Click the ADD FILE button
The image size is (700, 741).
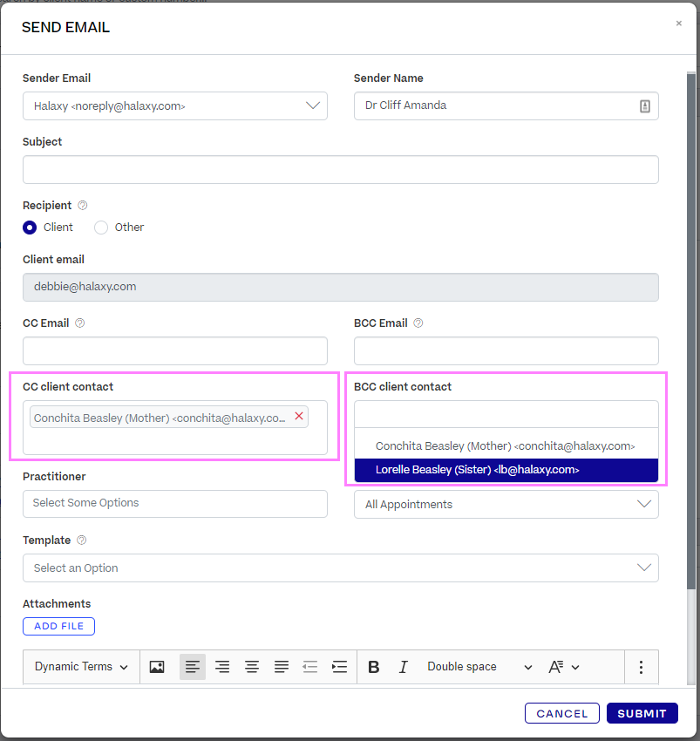[58, 626]
